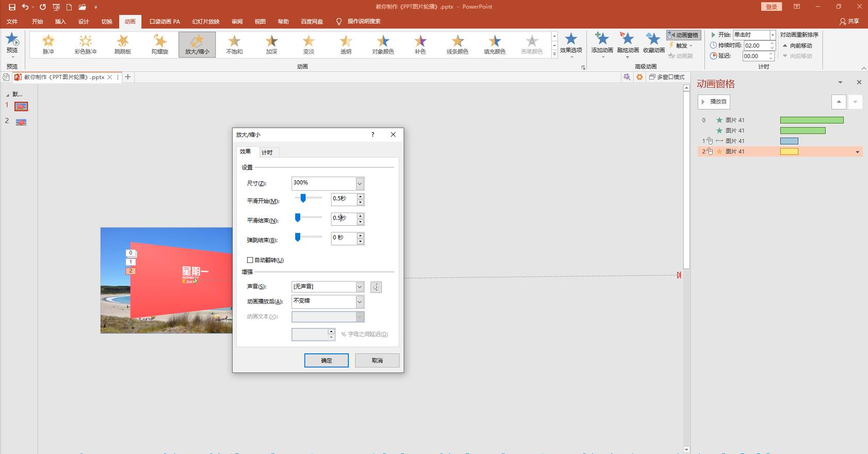Screen dimensions: 868x454
Task: Select the 陀螺旋 (Spin) animation effect
Action: point(160,44)
